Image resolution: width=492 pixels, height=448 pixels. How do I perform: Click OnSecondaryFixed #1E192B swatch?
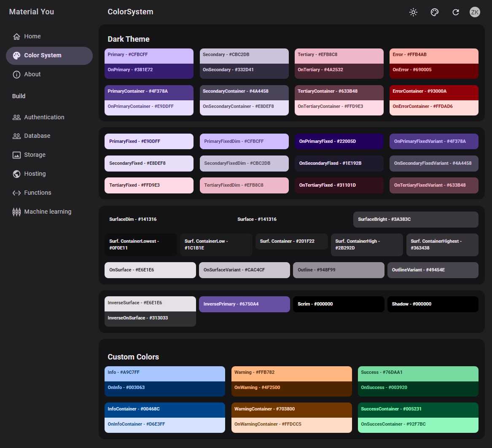pyautogui.click(x=339, y=164)
